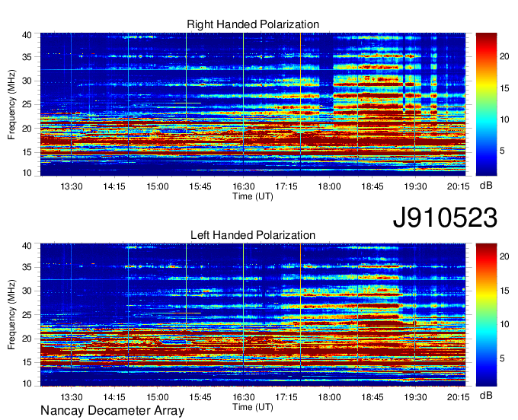Click the 10 frequency tick on the top plot
This screenshot has height=420, width=518.
pyautogui.click(x=27, y=173)
